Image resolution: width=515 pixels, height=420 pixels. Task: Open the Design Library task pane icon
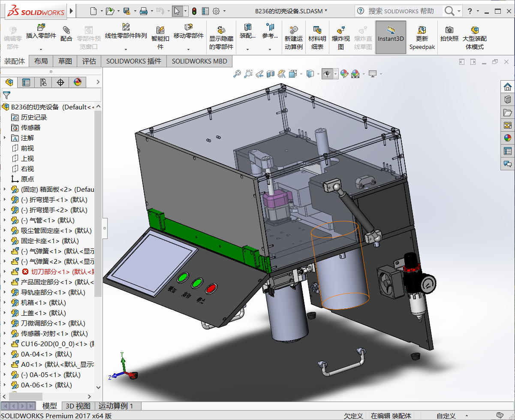[x=508, y=99]
